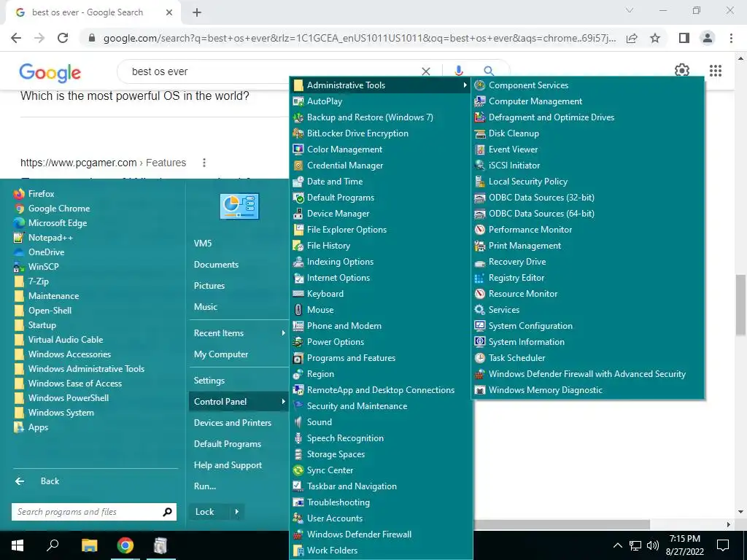Bookmark this page with the star
Image resolution: width=747 pixels, height=560 pixels.
pos(655,38)
